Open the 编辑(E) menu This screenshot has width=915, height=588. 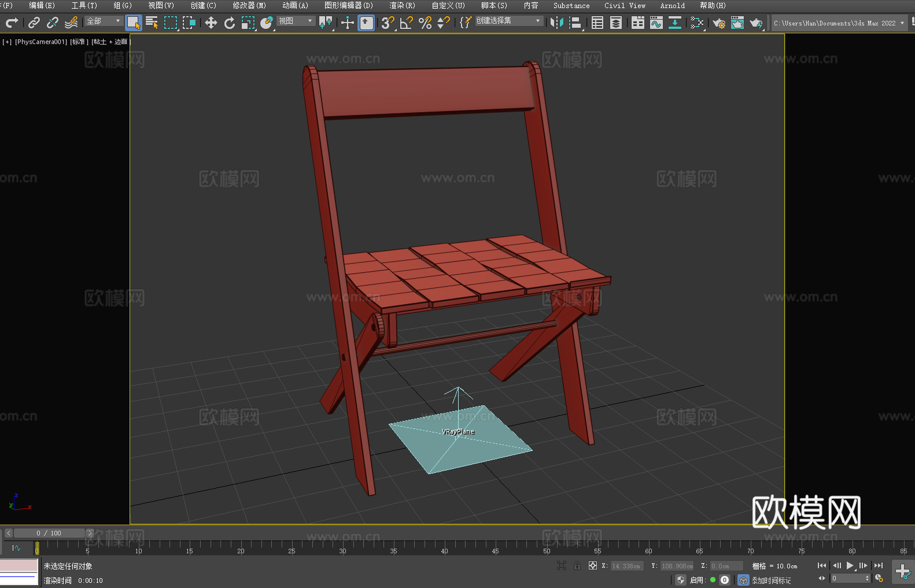pyautogui.click(x=42, y=5)
